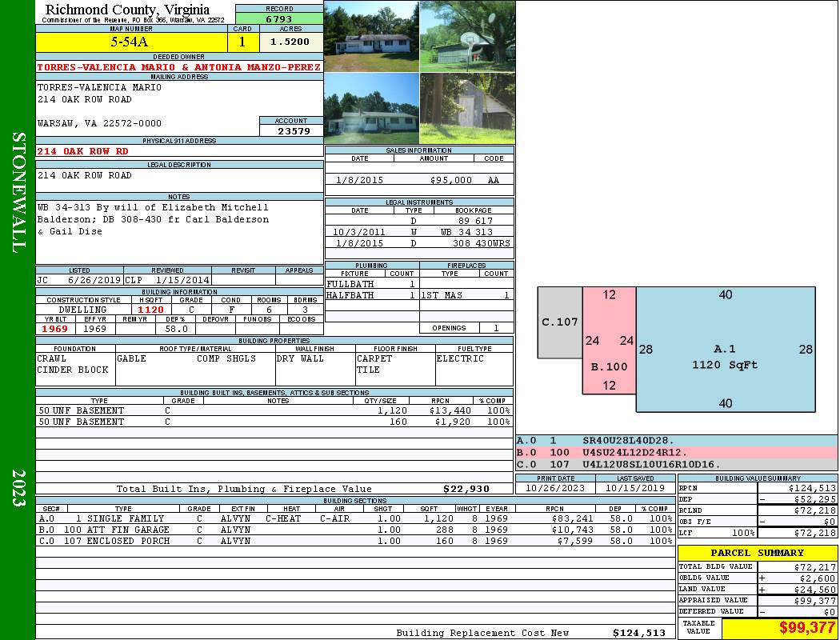Click the acres value 1.5200
Image resolution: width=840 pixels, height=640 pixels.
(x=290, y=41)
